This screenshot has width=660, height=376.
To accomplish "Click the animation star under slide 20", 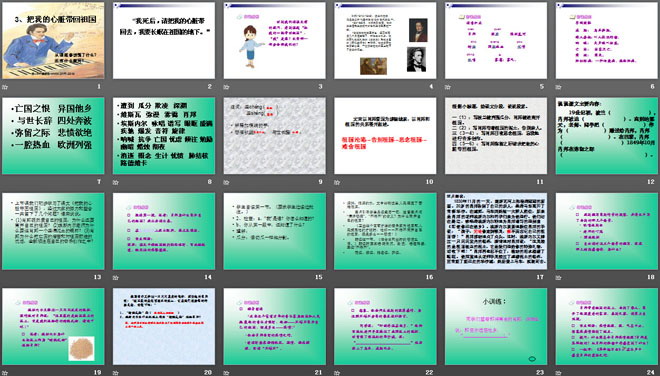I will point(116,372).
